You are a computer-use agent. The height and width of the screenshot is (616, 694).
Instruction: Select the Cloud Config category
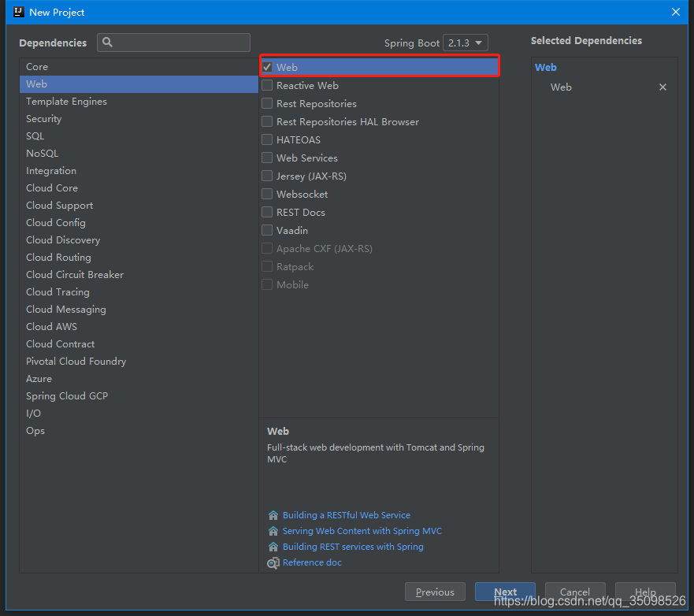click(139, 223)
